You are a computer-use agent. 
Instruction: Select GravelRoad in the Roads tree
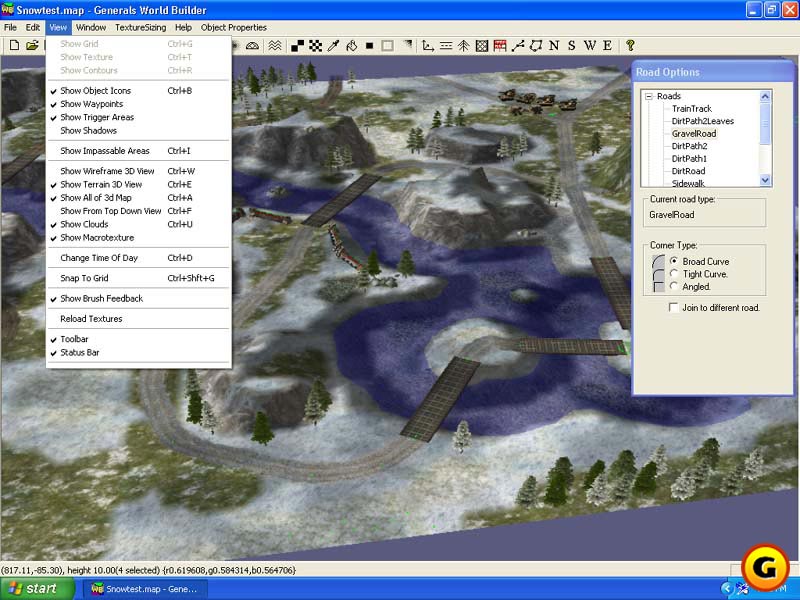[x=694, y=134]
